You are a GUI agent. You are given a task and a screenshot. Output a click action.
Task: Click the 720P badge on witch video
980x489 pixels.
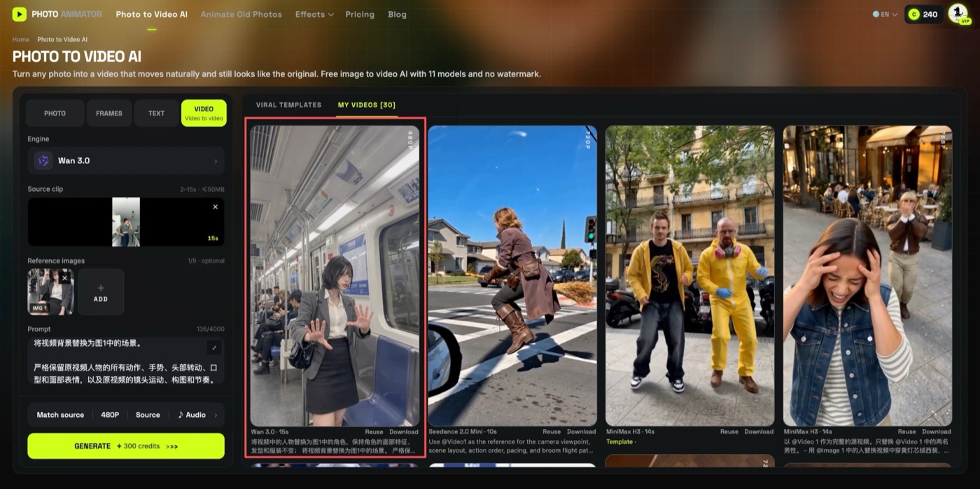tap(589, 139)
